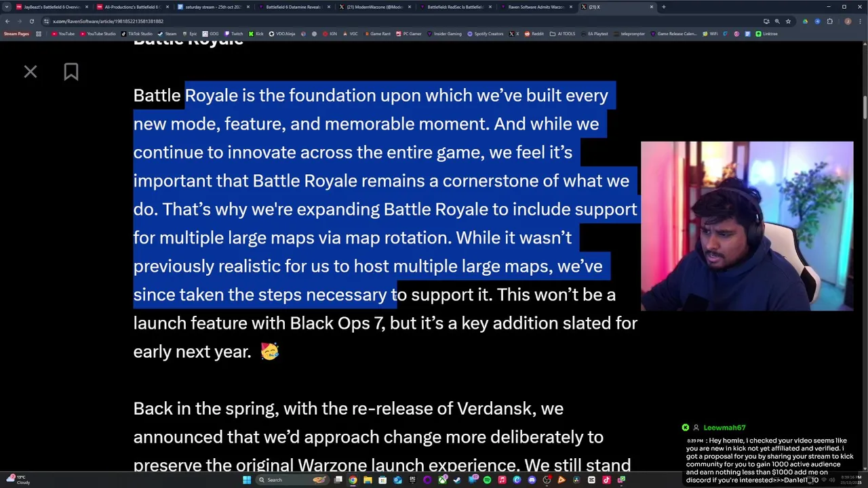
Task: Switch to Battlefield 6 Datamine Reveals tab
Action: point(294,7)
